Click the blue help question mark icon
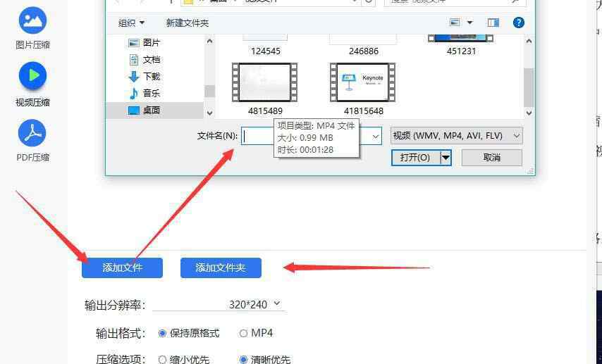 [518, 23]
